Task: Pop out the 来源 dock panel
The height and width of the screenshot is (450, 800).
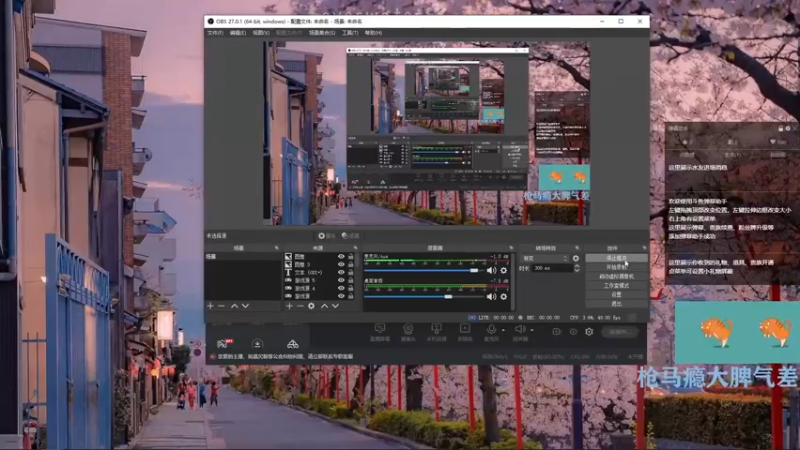Action: pos(355,248)
